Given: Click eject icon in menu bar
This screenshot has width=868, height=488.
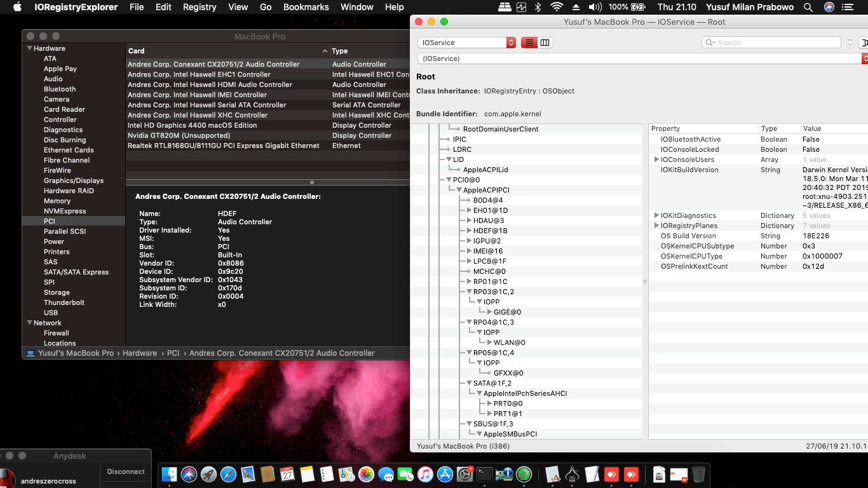Looking at the screenshot, I should 576,7.
